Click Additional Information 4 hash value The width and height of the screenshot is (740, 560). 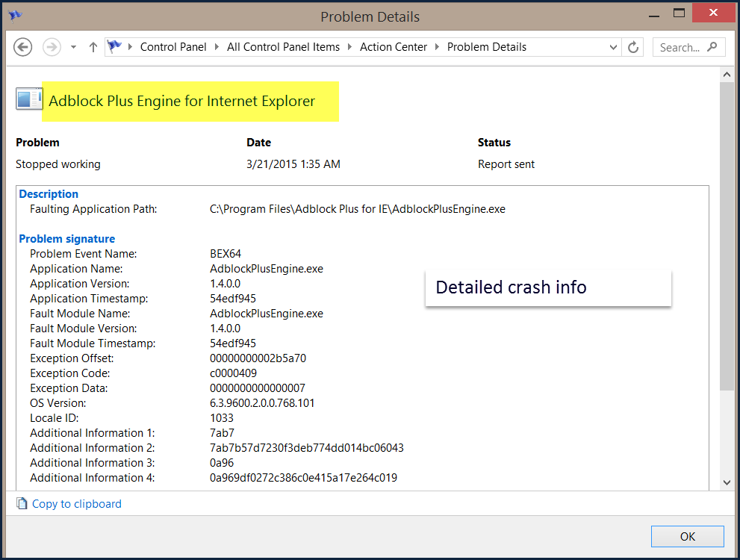[303, 478]
